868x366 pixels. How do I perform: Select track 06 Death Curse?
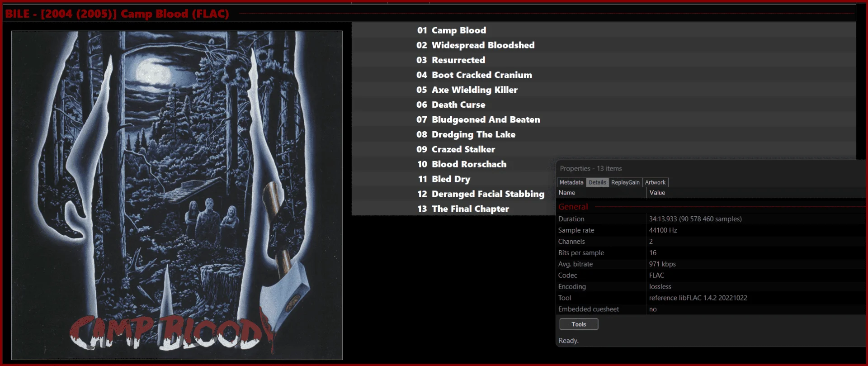[604, 105]
